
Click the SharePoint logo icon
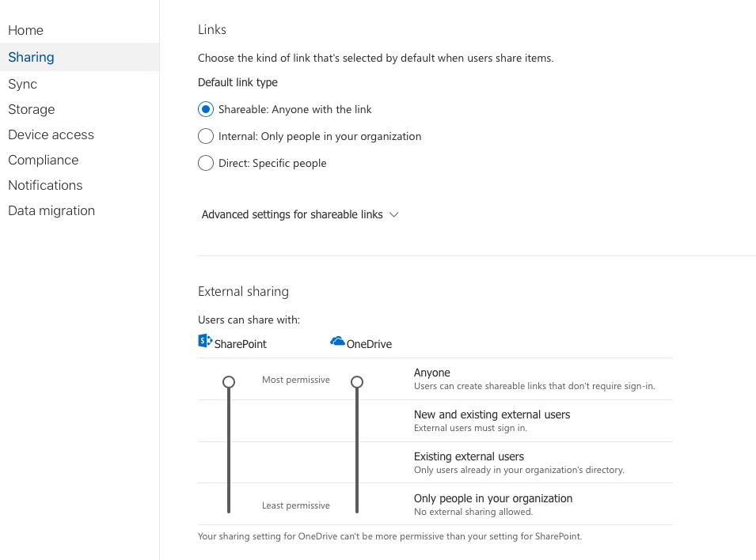tap(205, 341)
